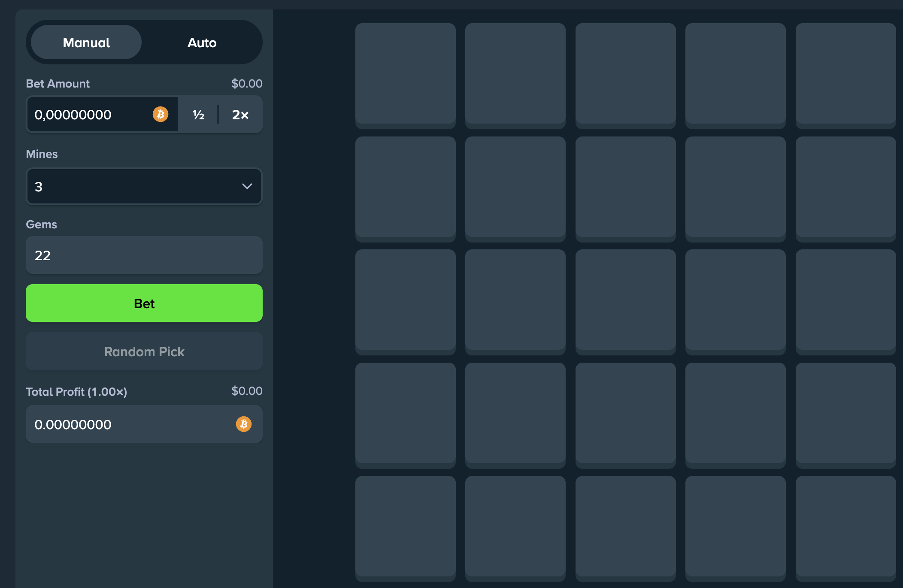This screenshot has width=903, height=588.
Task: Click the Gems field showing 22
Action: (144, 255)
